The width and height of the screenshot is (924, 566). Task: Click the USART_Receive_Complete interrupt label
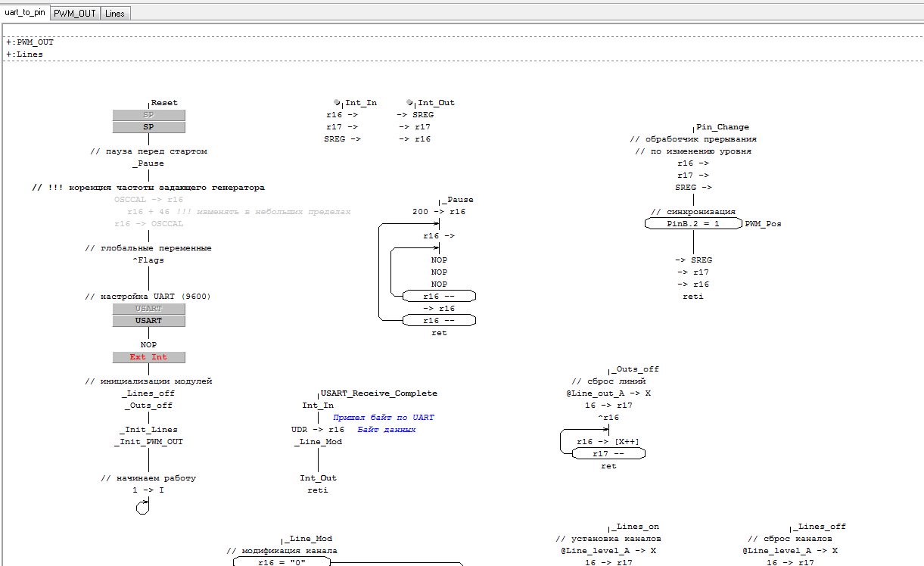click(378, 393)
